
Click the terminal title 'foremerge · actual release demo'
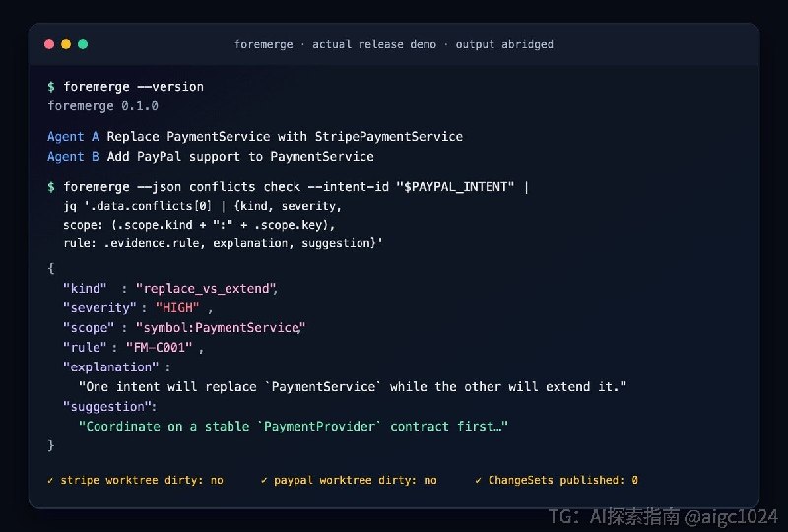pos(335,44)
